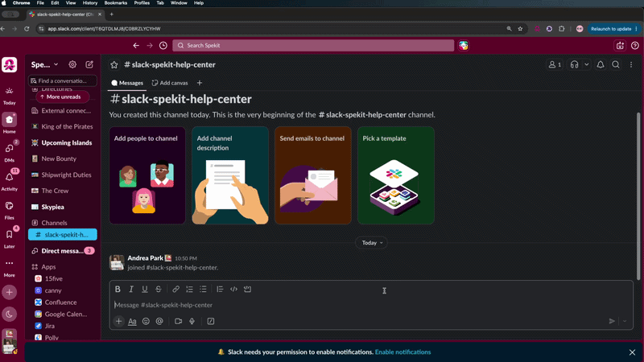The height and width of the screenshot is (362, 644).
Task: Toggle the formatting toolbar with Aa icon
Action: (132, 321)
